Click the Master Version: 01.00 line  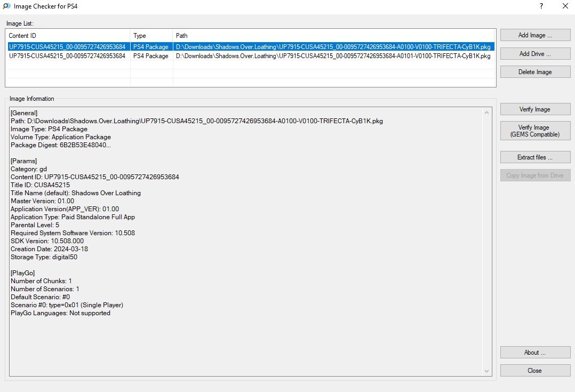click(x=43, y=201)
